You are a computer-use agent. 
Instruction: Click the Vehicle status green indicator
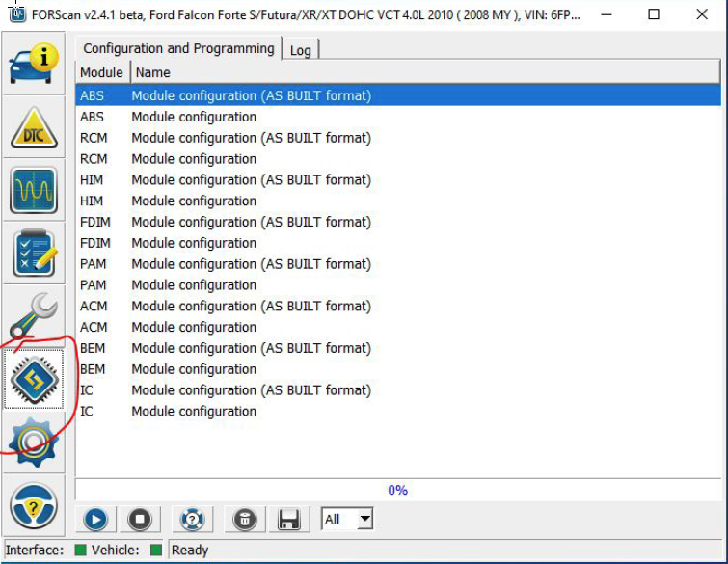[x=156, y=551]
